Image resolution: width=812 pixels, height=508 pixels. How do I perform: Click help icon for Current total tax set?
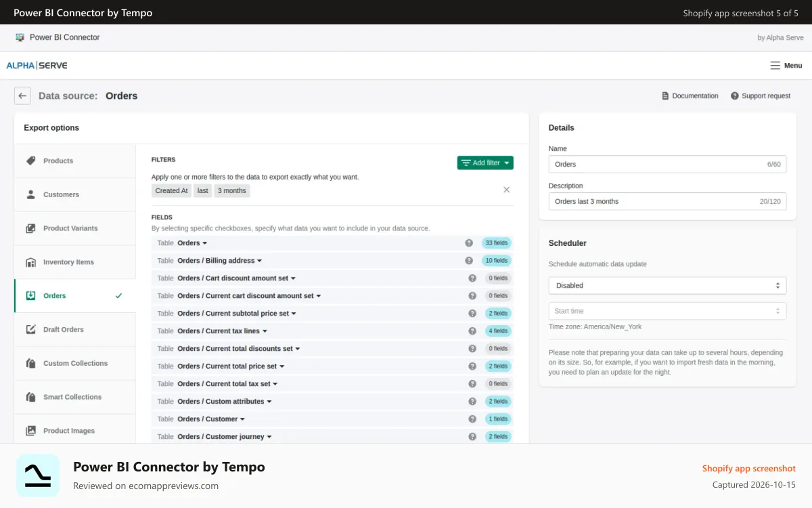pos(472,384)
